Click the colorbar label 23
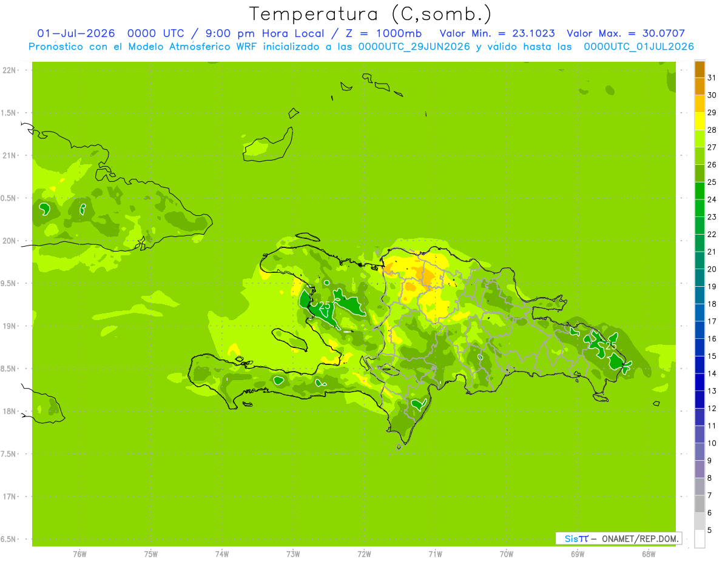The height and width of the screenshot is (562, 728). point(712,217)
